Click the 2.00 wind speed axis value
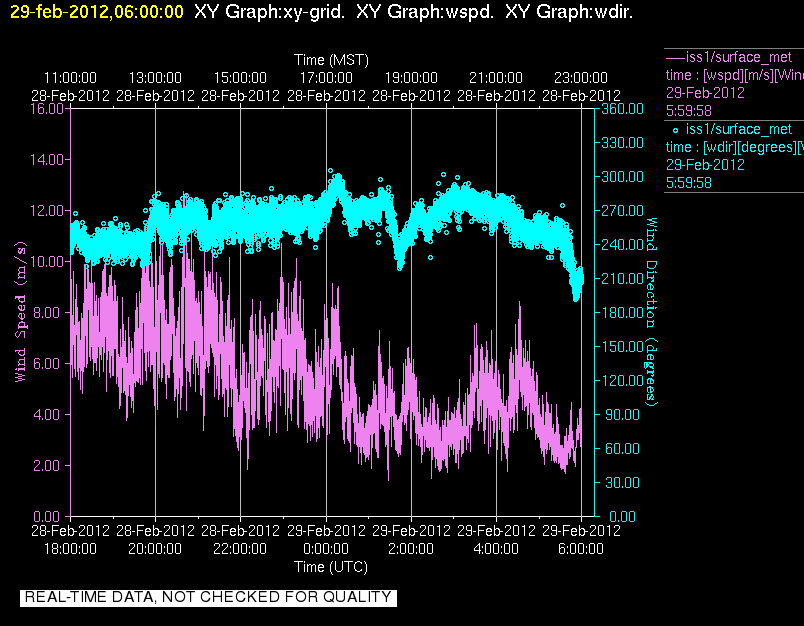 pos(49,466)
